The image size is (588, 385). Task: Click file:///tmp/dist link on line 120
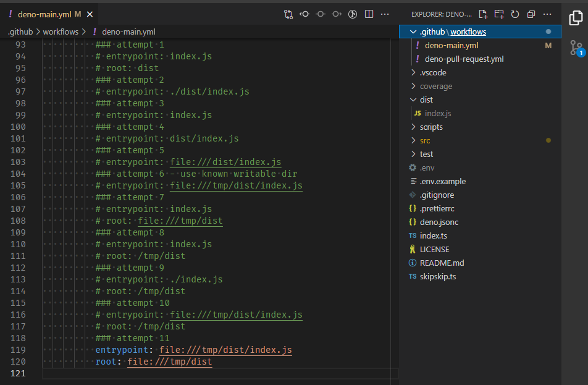tap(169, 362)
